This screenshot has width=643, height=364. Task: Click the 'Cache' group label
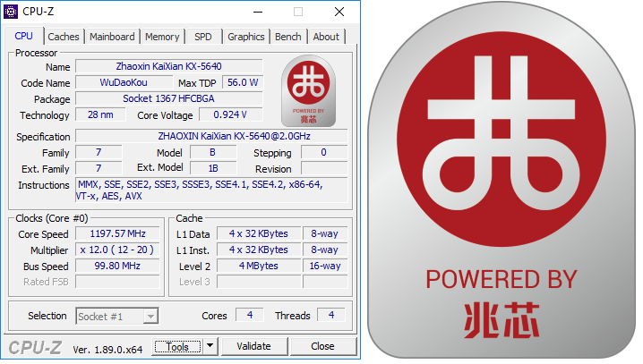189,218
